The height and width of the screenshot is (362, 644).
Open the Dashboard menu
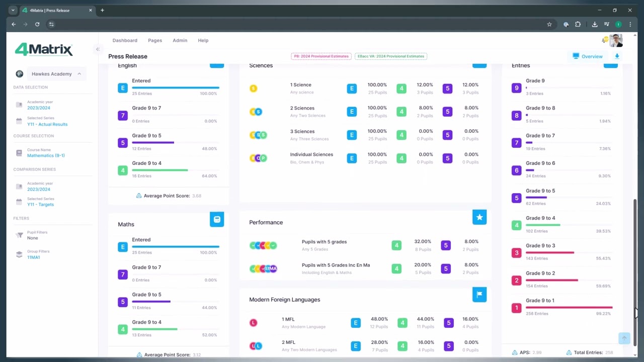pyautogui.click(x=125, y=40)
